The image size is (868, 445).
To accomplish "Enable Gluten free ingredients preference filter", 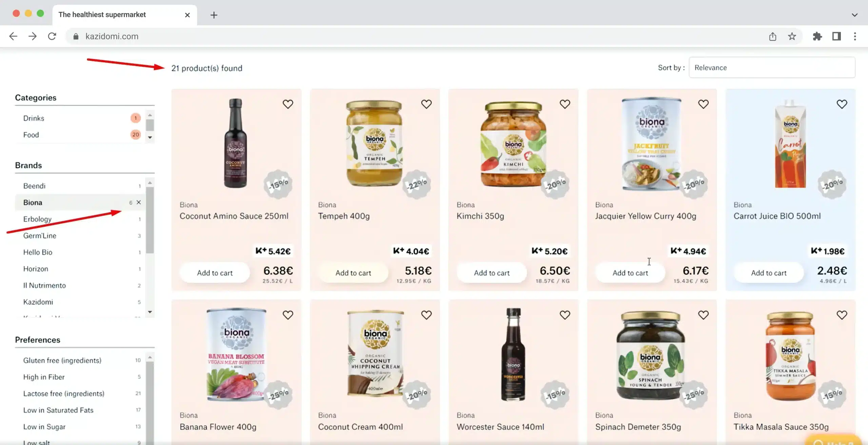I will (x=62, y=360).
